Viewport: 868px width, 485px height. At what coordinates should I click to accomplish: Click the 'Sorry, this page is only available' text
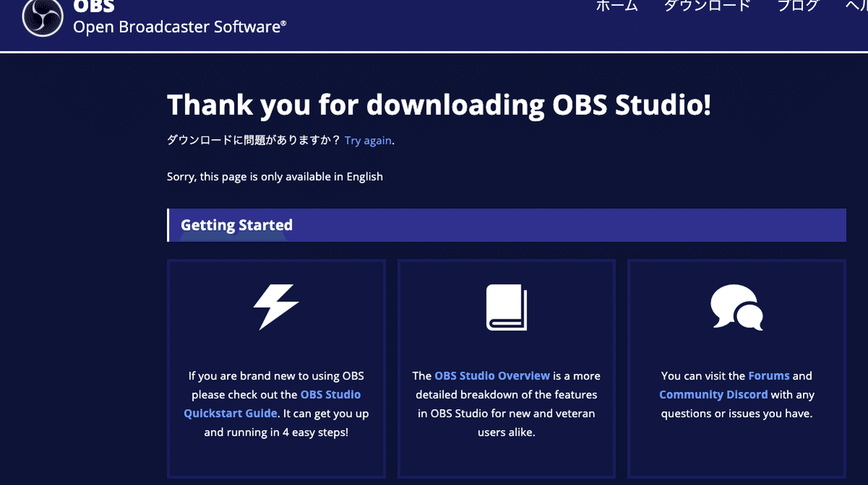(275, 176)
